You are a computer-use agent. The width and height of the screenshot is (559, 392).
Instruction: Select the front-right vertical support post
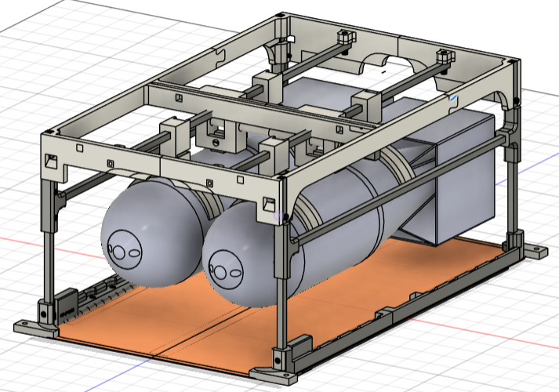click(280, 285)
